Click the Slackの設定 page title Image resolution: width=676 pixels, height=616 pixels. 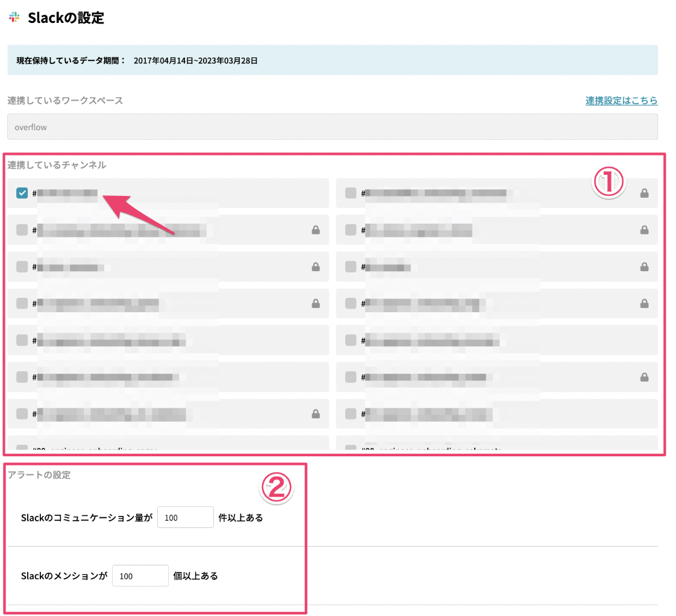click(66, 17)
